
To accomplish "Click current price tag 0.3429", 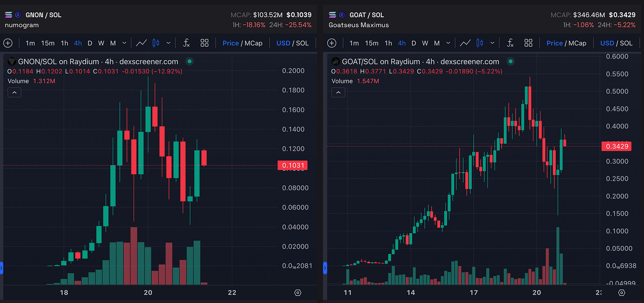I will [617, 146].
